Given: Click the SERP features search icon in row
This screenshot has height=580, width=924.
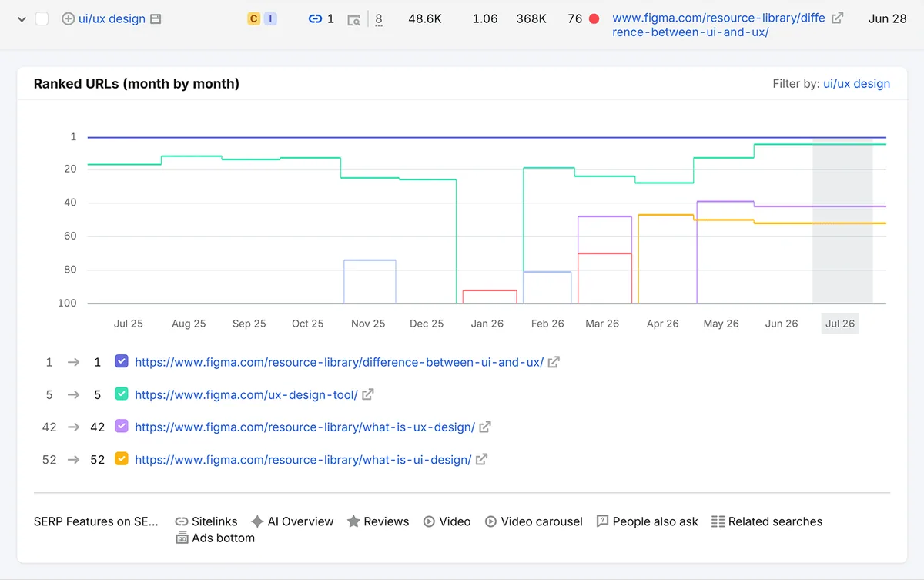Looking at the screenshot, I should [x=354, y=19].
